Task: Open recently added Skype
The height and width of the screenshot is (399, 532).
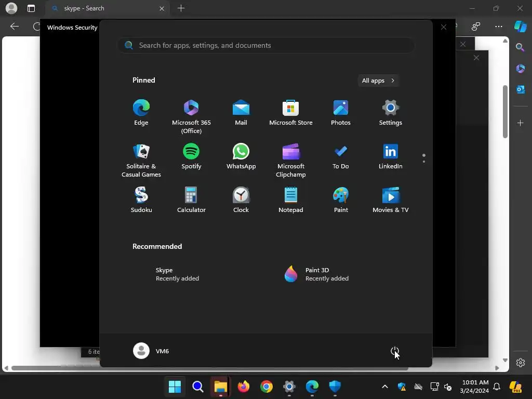Action: click(191, 274)
